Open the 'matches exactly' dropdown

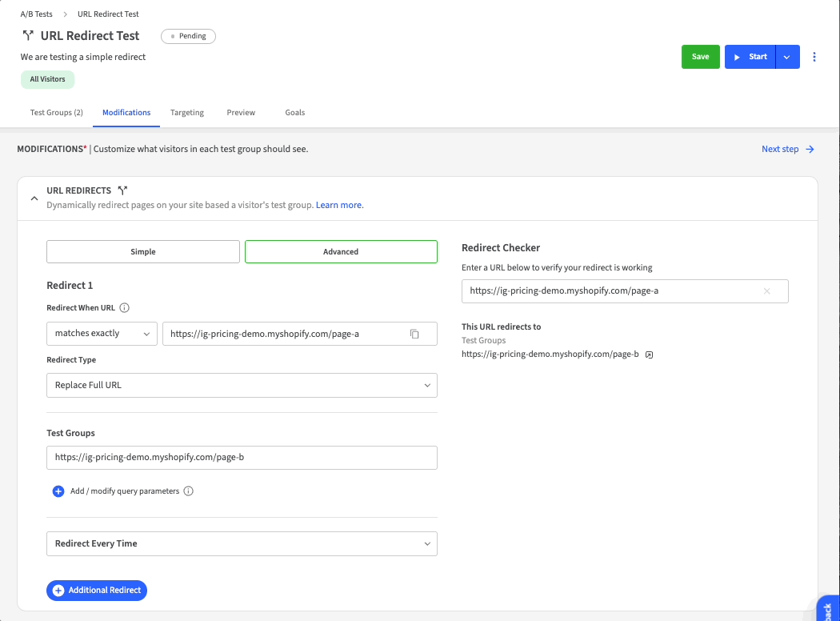click(102, 334)
